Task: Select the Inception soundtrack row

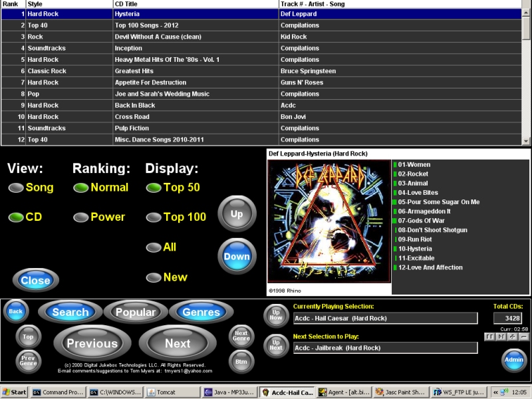Action: coord(261,48)
